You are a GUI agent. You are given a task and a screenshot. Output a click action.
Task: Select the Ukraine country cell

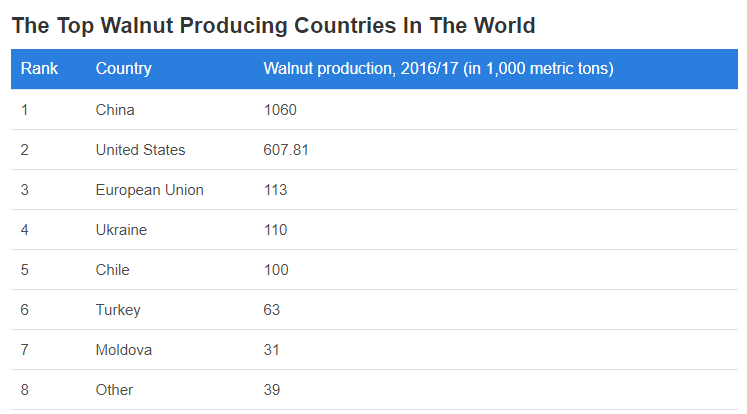pyautogui.click(x=121, y=230)
